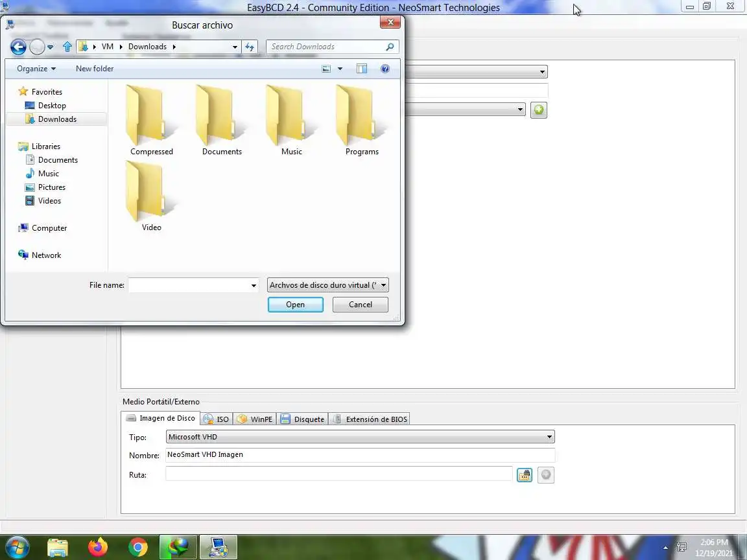
Task: Click the Downloads breadcrumb in address bar
Action: [x=147, y=47]
